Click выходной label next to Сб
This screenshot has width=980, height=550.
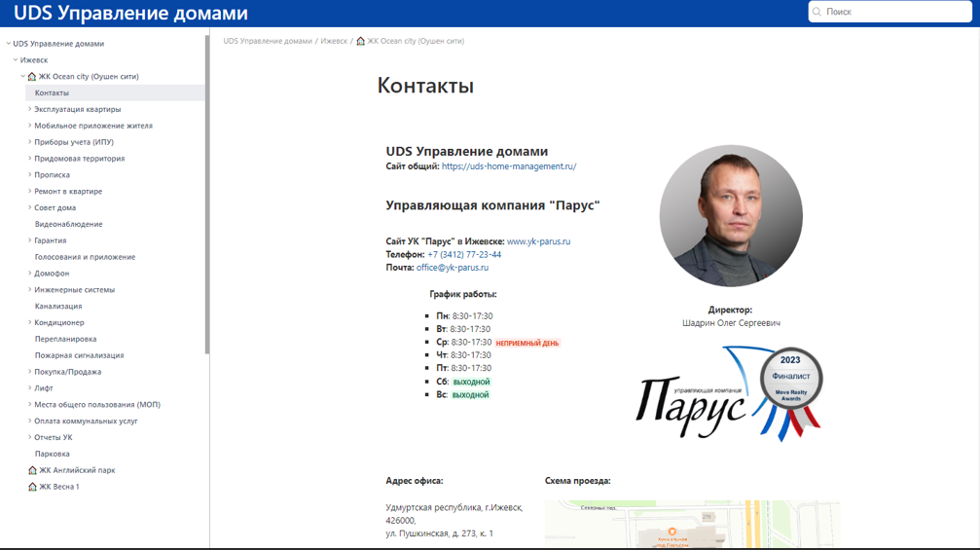(x=471, y=382)
